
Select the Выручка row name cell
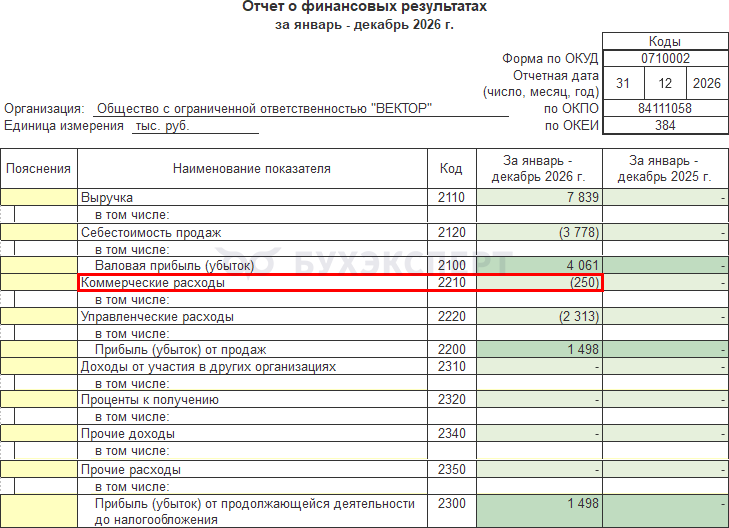coord(252,197)
